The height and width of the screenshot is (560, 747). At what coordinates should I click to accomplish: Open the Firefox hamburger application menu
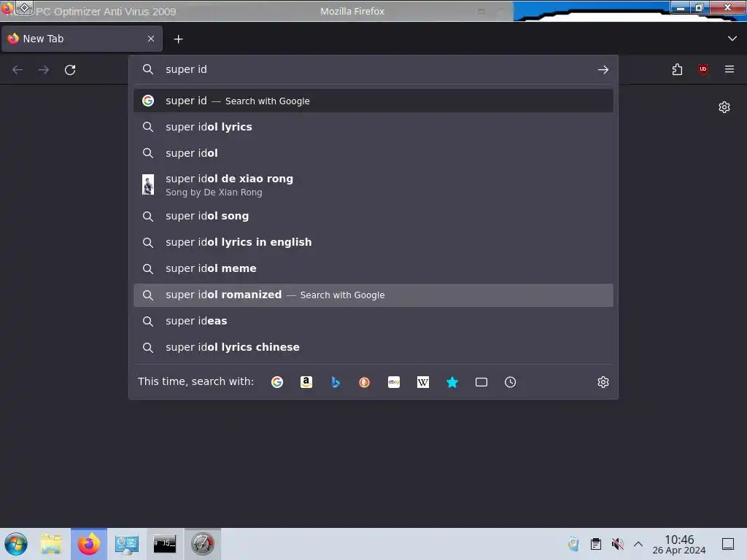pyautogui.click(x=729, y=69)
